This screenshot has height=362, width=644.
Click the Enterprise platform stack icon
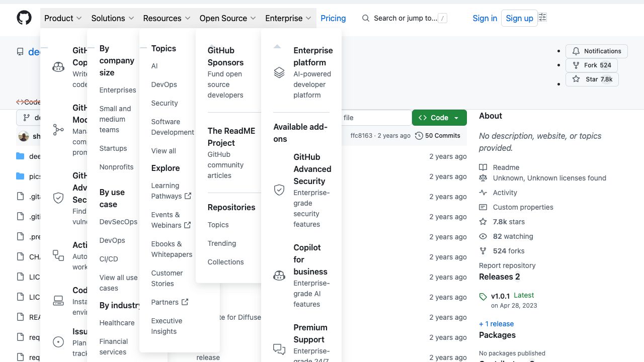coord(279,72)
